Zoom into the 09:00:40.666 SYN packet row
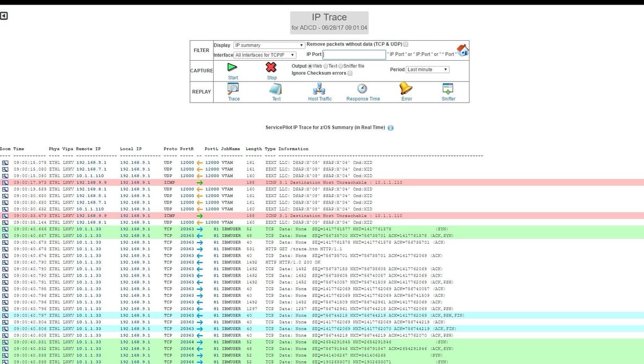Viewport: 644px width, 364px height. [5, 229]
